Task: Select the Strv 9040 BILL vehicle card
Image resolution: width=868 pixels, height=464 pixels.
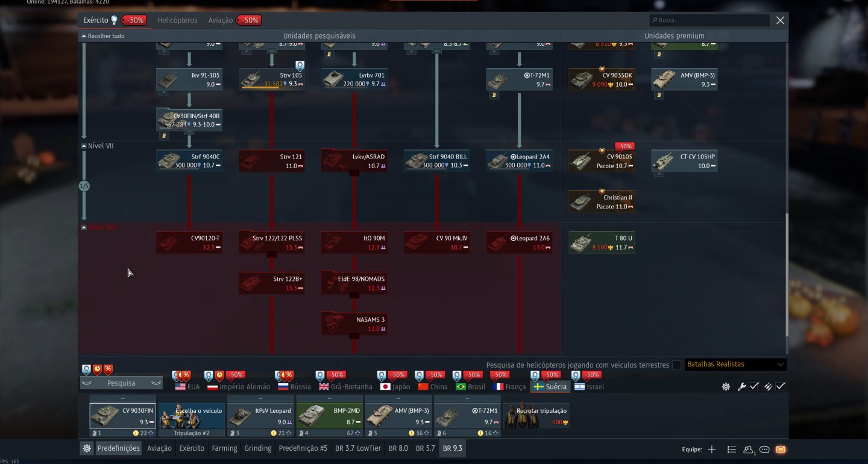Action: (436, 161)
